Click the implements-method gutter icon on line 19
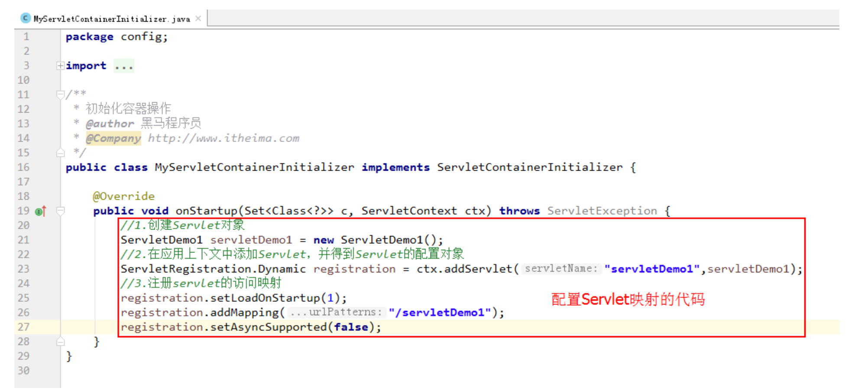 click(x=40, y=211)
